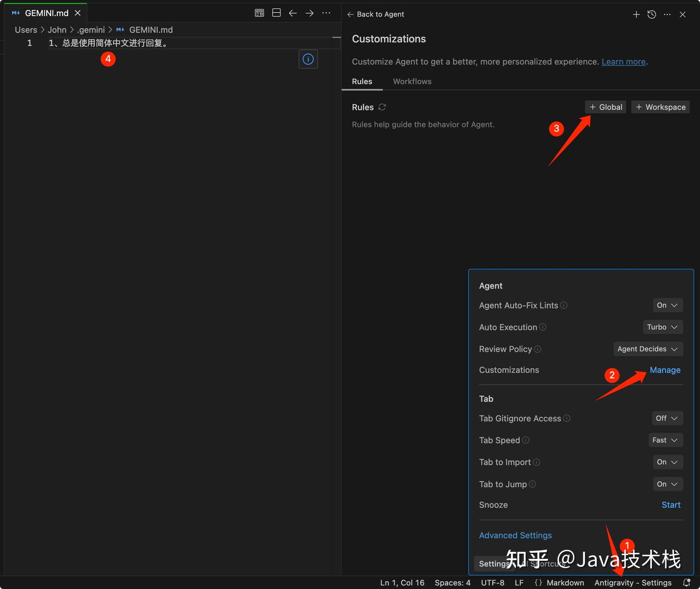The image size is (700, 589).
Task: Click the info icon next to Auto Execution
Action: pos(542,327)
